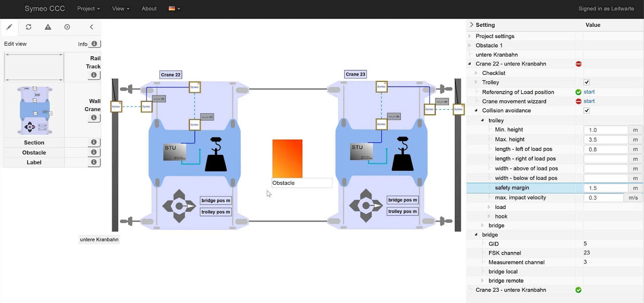Viewport: 644px width, 303px height.
Task: Open the View menu
Action: (120, 8)
